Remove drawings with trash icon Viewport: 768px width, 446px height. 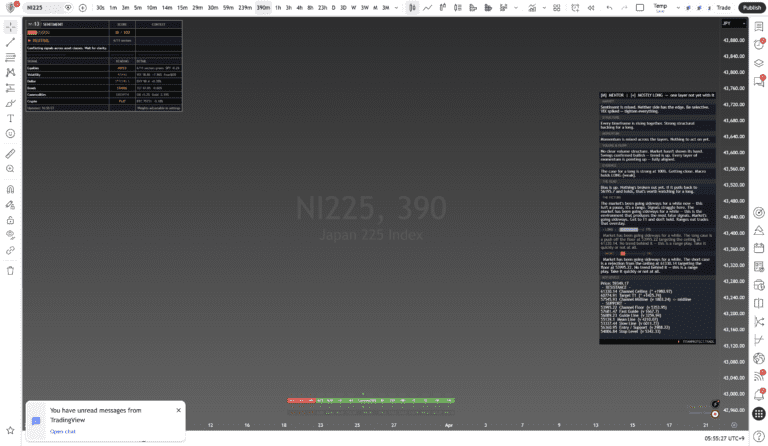[x=10, y=271]
